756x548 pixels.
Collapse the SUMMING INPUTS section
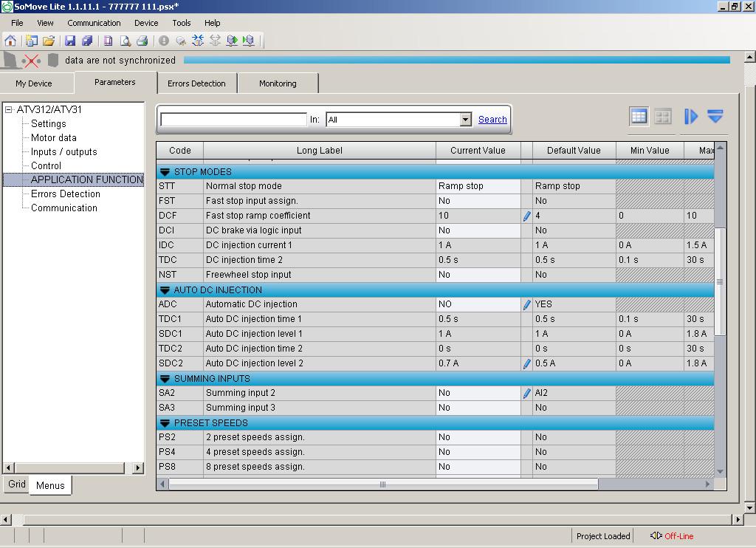[x=165, y=379]
